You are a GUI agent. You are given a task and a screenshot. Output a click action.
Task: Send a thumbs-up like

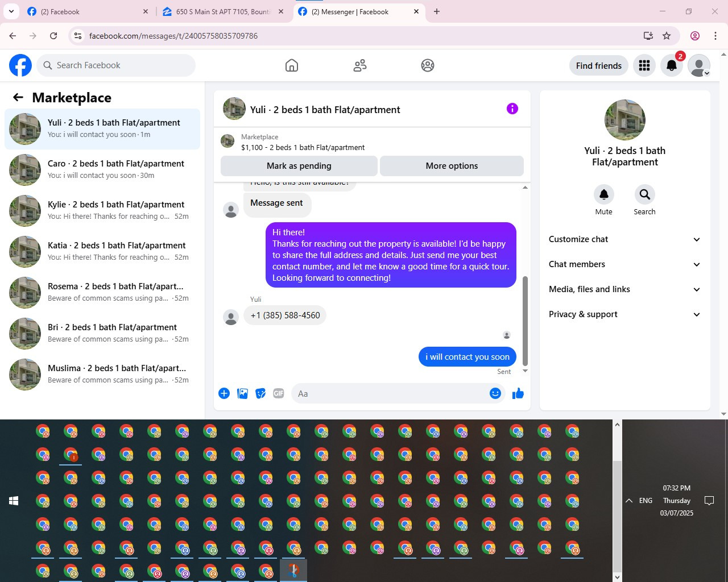click(x=518, y=393)
